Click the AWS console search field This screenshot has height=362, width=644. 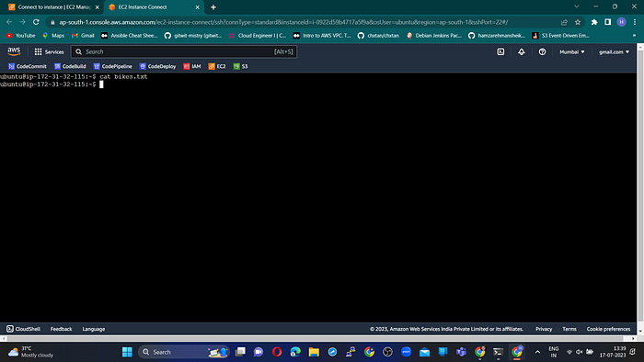(184, 51)
